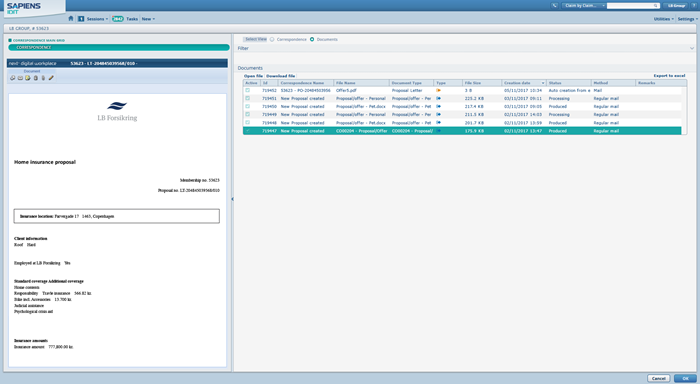Click into the header search field
This screenshot has height=384, width=700.
(629, 6)
